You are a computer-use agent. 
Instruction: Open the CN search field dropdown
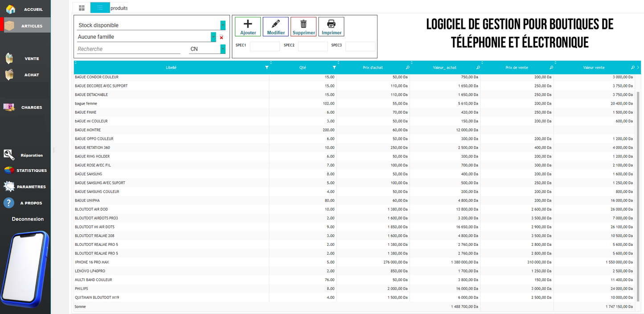point(223,49)
